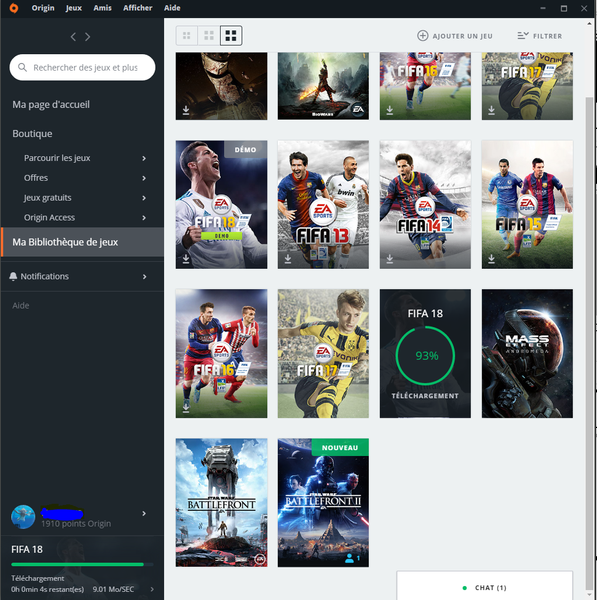Expand the user account menu chevron

tap(144, 514)
